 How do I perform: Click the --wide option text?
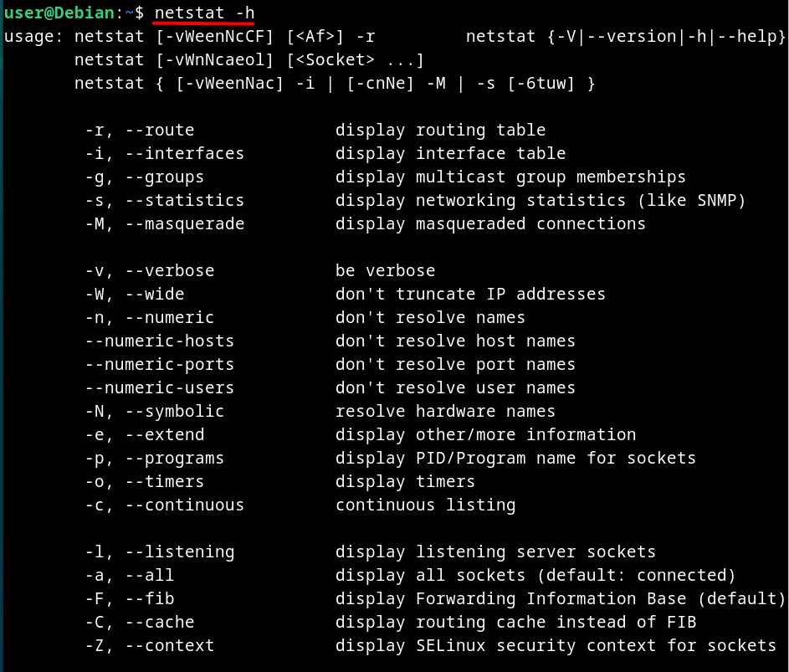[x=155, y=294]
